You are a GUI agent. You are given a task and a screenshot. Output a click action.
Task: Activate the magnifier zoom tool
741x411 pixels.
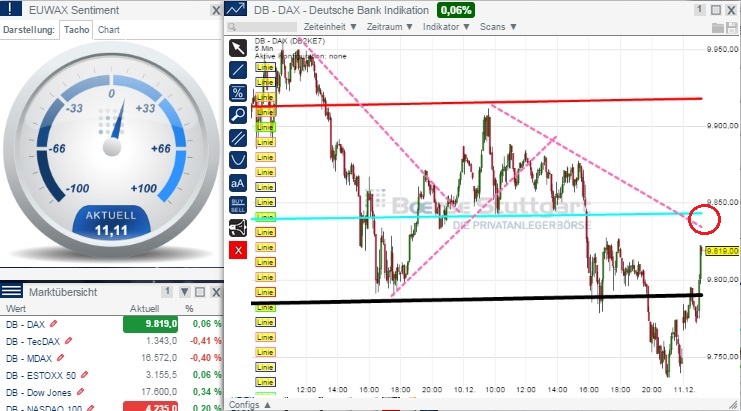[238, 115]
